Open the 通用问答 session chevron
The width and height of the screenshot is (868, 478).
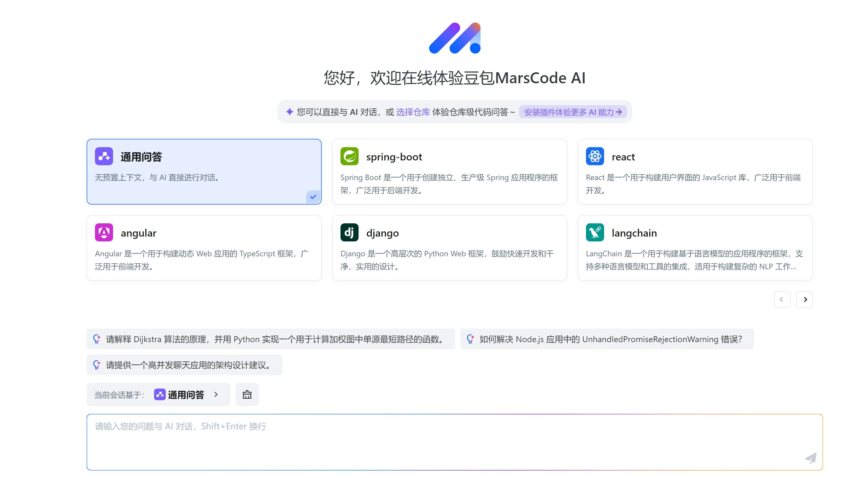[216, 394]
